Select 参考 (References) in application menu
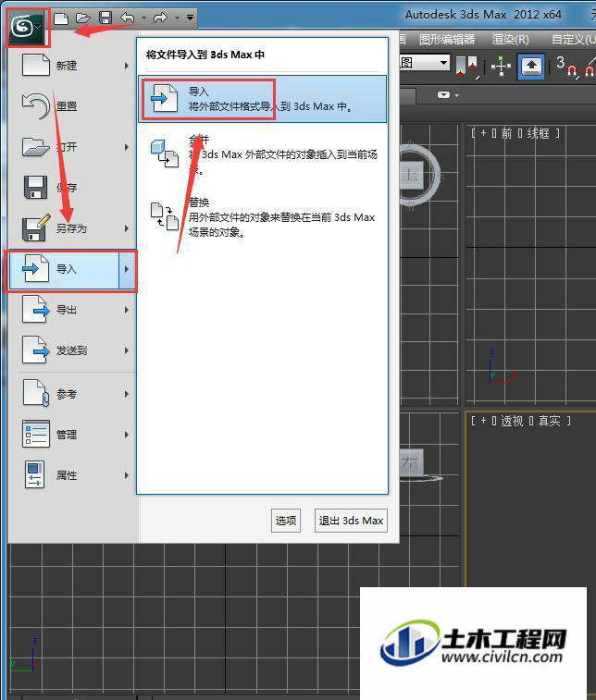 pos(71,394)
